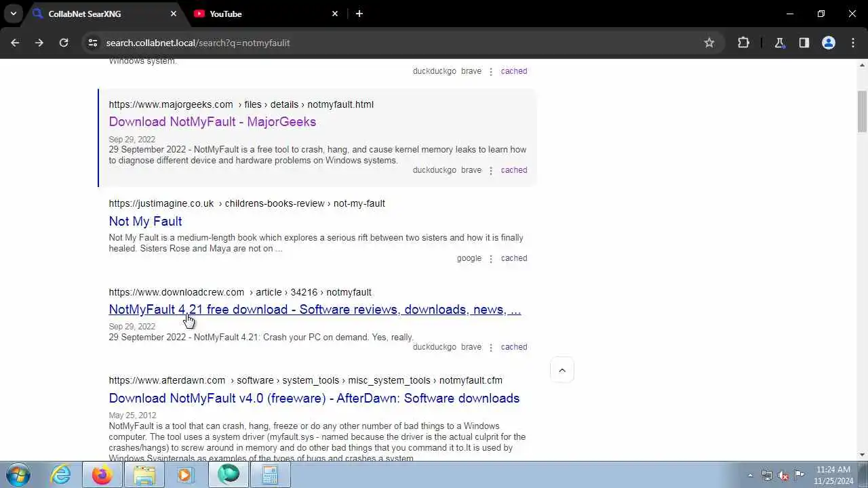Close the YouTube tab

335,14
